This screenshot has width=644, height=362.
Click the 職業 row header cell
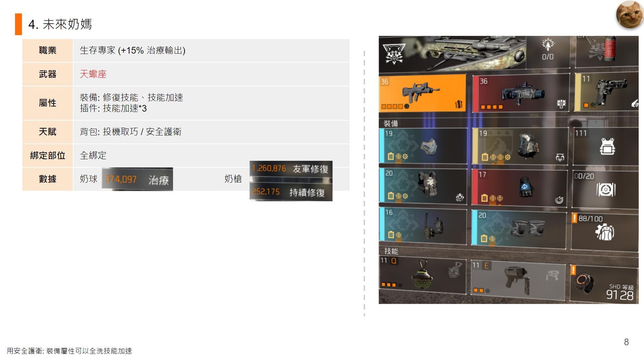(48, 50)
